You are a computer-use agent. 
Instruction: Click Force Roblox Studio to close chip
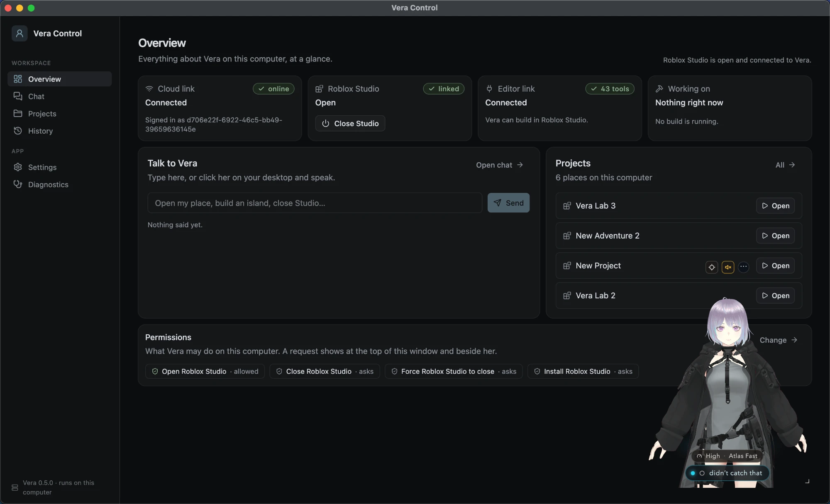tap(454, 371)
